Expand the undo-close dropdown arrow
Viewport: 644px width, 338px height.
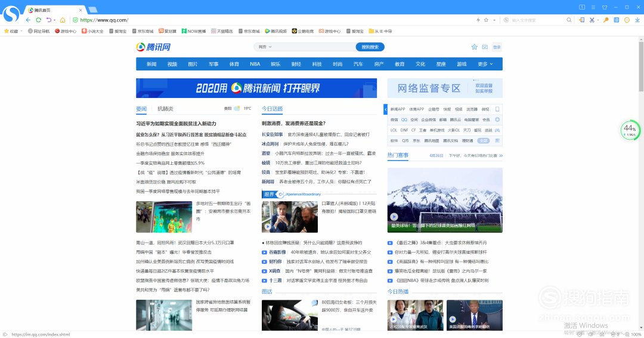(54, 20)
